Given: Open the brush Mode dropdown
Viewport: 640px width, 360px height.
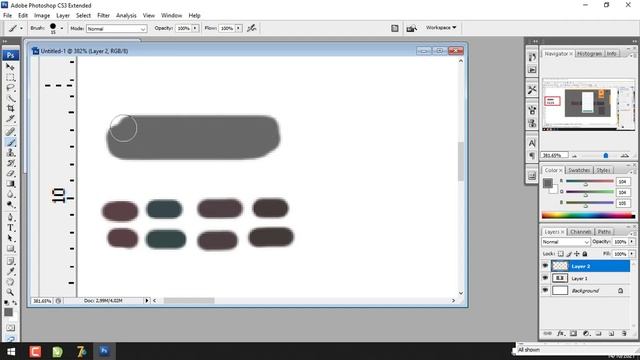Looking at the screenshot, I should (116, 29).
